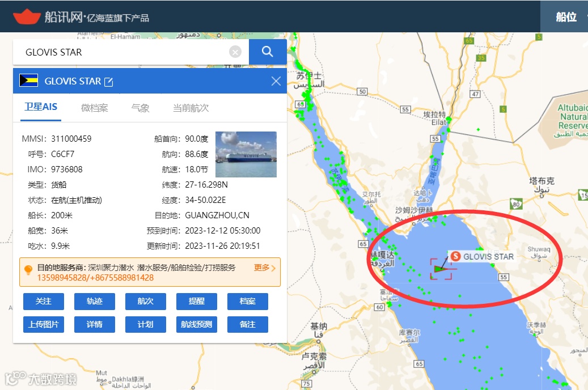Click the destination GUANGZHOU,CN

[217, 215]
